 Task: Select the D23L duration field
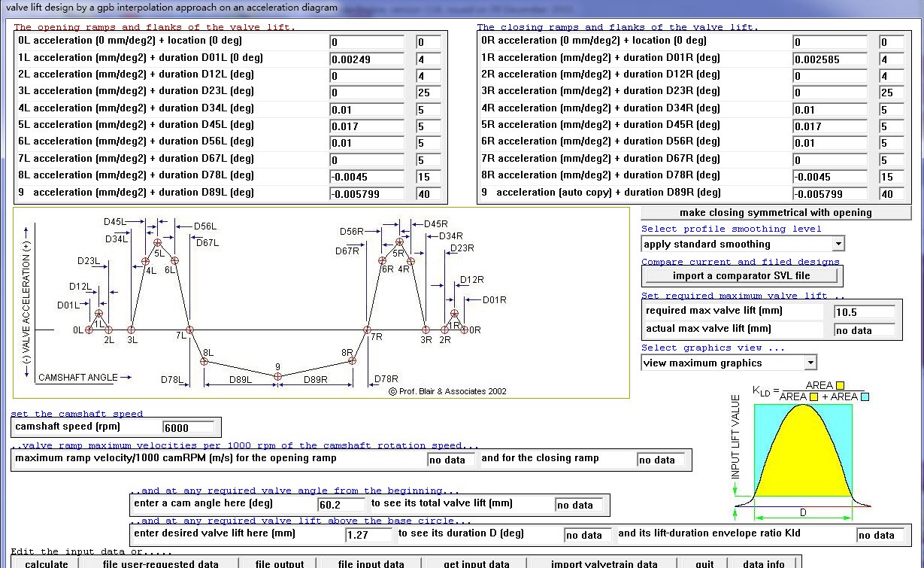point(429,93)
